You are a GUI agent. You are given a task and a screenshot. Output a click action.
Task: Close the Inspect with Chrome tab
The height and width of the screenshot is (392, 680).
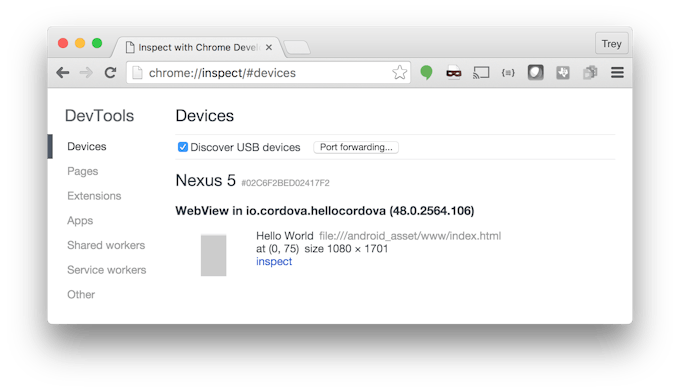[x=269, y=47]
